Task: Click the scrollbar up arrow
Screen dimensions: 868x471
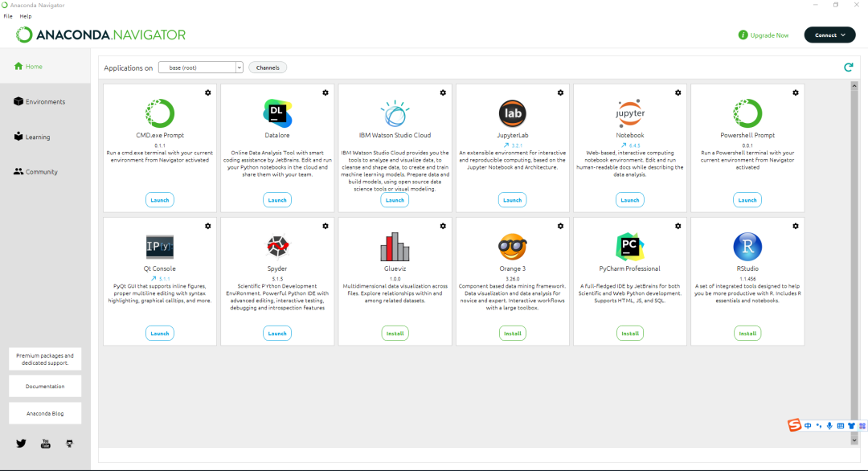Action: (854, 86)
